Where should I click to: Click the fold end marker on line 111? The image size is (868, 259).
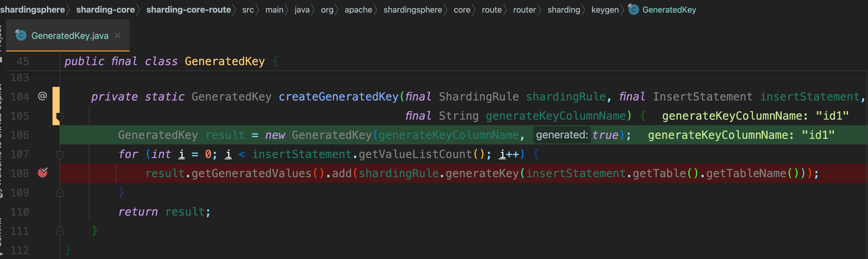tap(60, 231)
